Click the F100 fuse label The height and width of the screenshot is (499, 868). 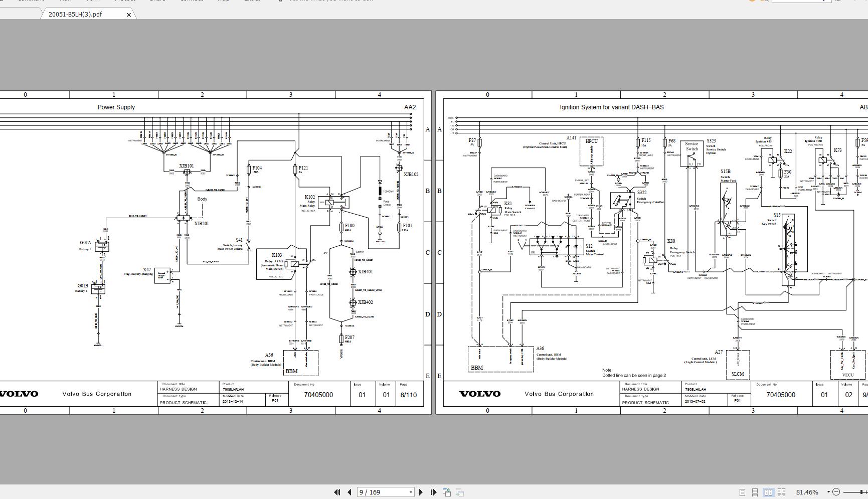[x=350, y=226]
